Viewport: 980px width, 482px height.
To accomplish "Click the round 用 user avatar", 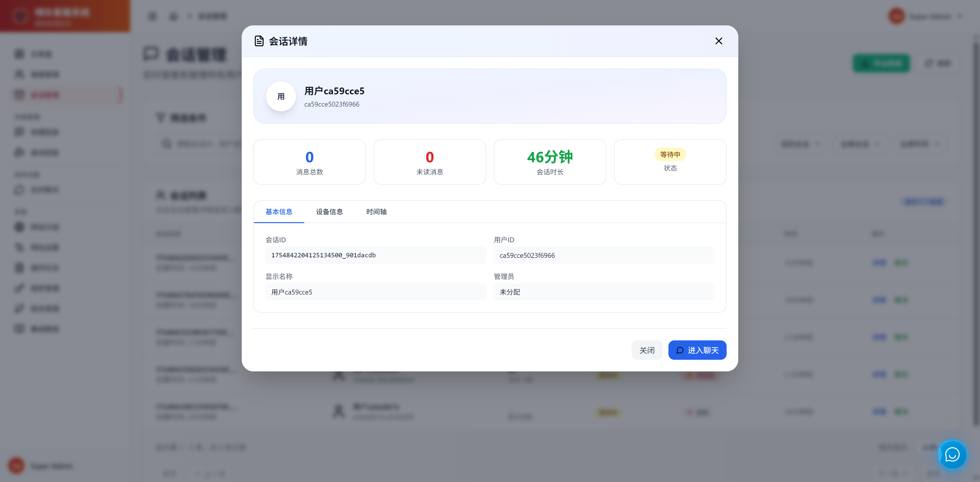I will pos(281,97).
